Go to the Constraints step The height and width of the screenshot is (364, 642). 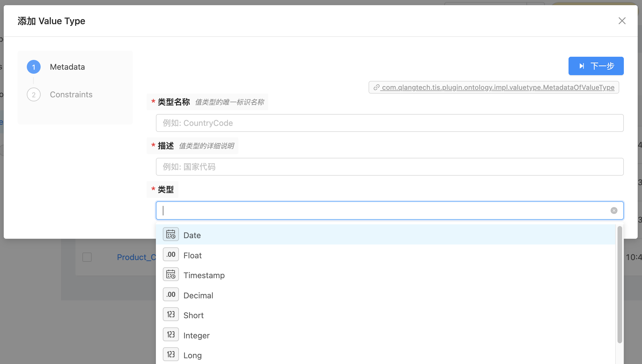tap(71, 94)
